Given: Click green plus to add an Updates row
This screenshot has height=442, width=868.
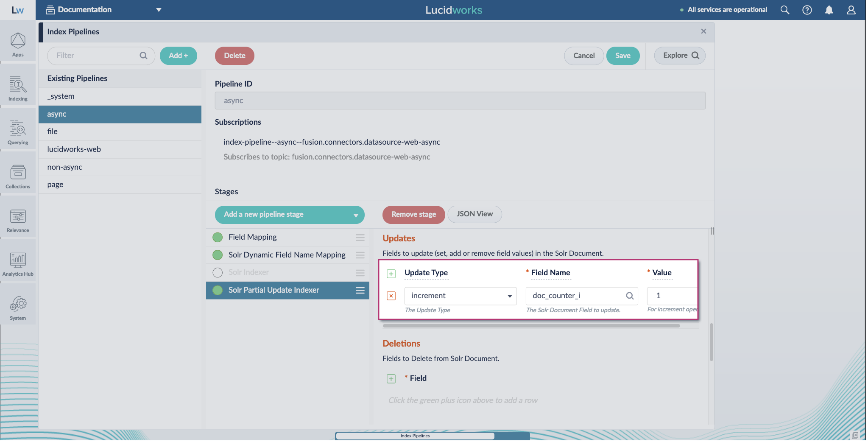Looking at the screenshot, I should (x=391, y=274).
